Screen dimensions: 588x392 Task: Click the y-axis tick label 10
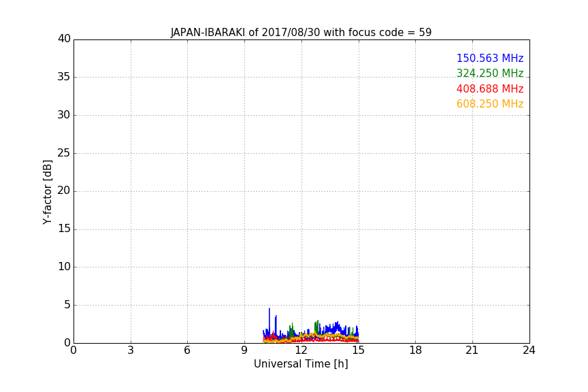[64, 267]
